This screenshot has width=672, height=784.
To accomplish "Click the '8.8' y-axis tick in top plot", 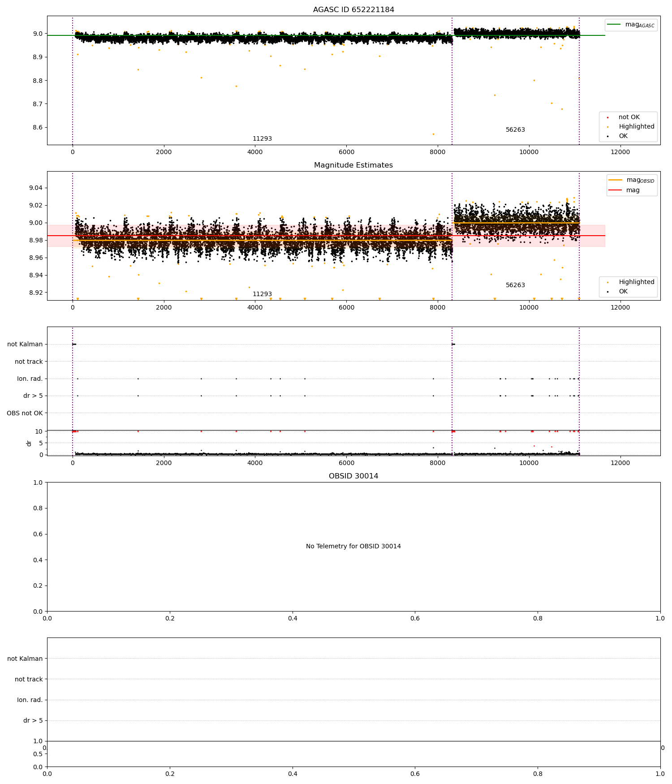I will [x=38, y=81].
